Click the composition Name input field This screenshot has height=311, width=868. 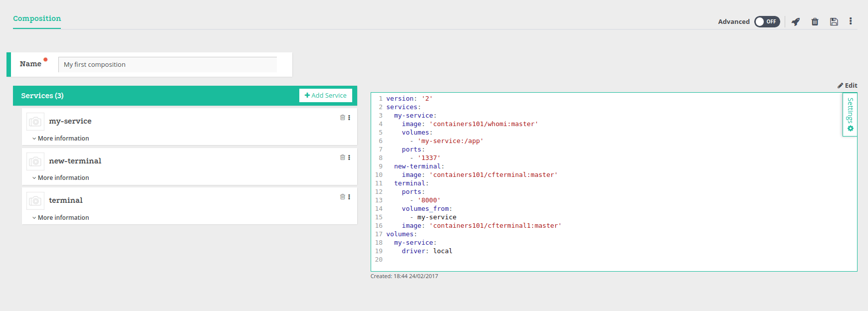pyautogui.click(x=168, y=65)
